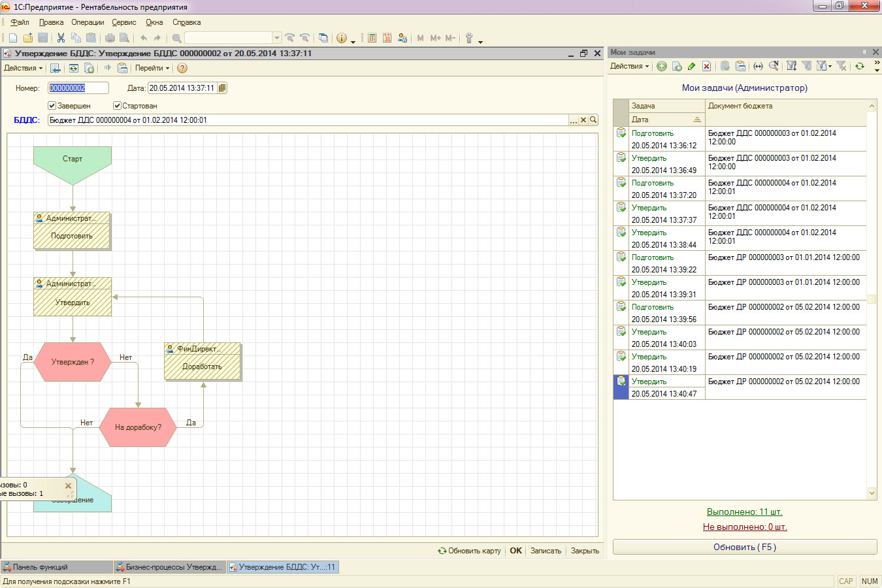Switch to Панель функций tab
This screenshot has width=882, height=588.
(56, 567)
